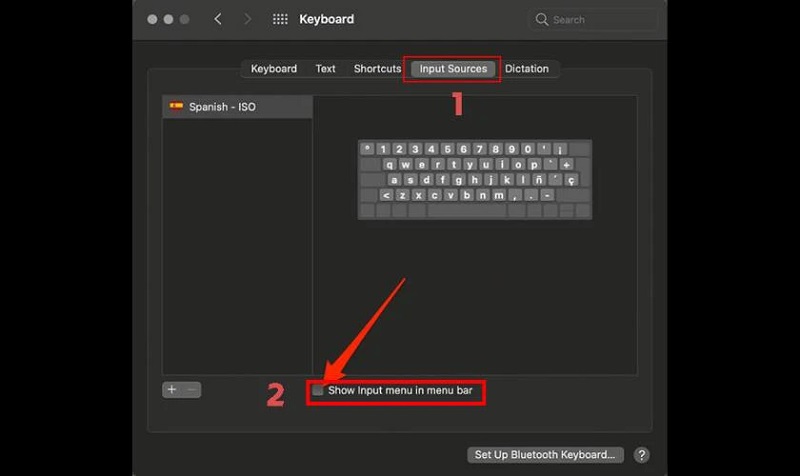Screen dimensions: 800x476
Task: Select the Shortcuts tab
Action: [x=377, y=69]
